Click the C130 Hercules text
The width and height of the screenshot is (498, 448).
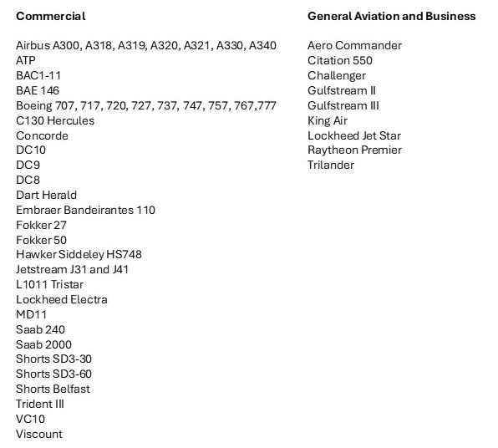[55, 120]
